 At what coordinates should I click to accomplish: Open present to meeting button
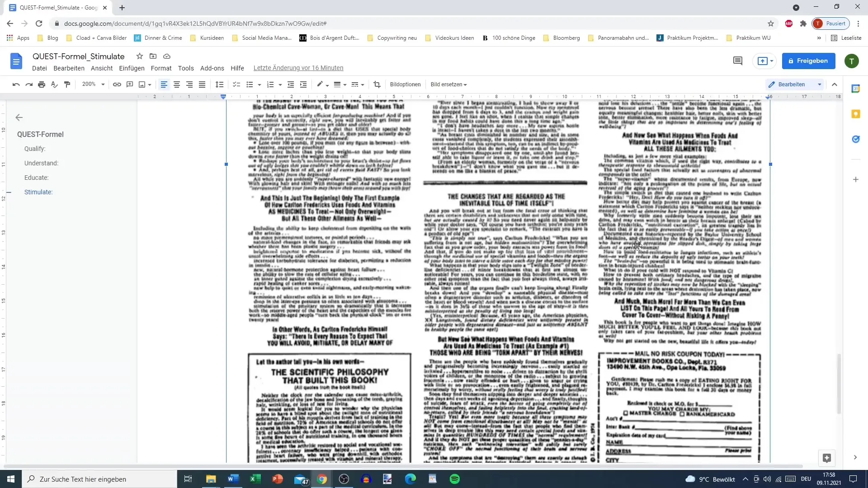pos(765,61)
